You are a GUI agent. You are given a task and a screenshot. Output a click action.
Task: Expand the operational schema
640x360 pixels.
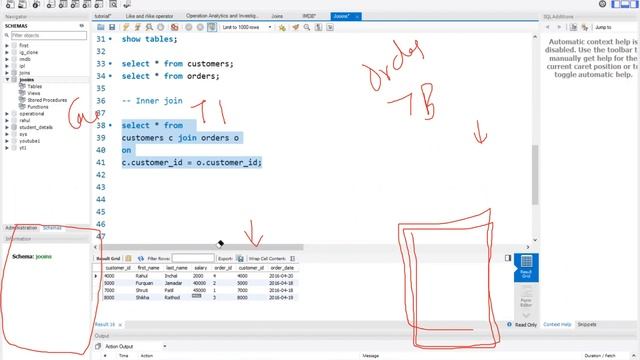pos(7,113)
